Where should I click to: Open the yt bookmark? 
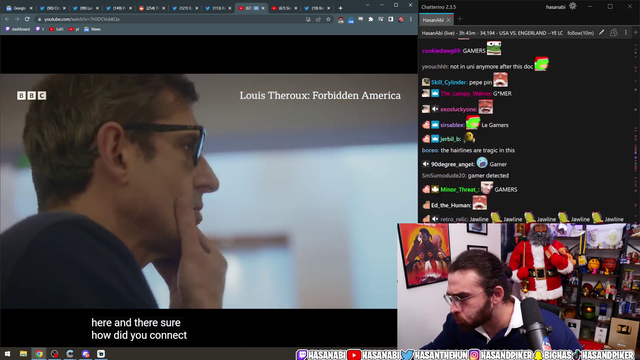tap(74, 29)
